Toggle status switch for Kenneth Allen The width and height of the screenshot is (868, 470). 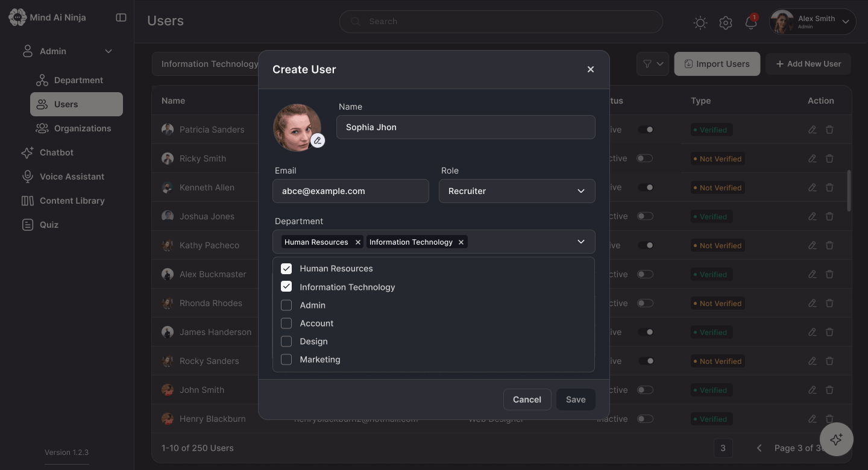tap(645, 187)
